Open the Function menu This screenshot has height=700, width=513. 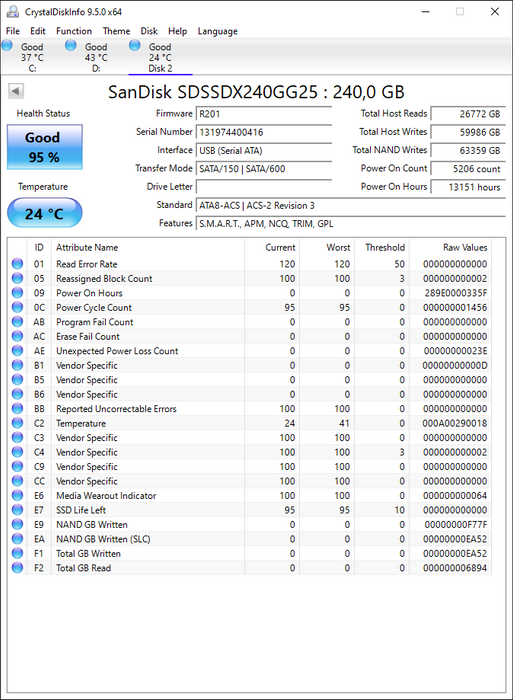coord(74,31)
